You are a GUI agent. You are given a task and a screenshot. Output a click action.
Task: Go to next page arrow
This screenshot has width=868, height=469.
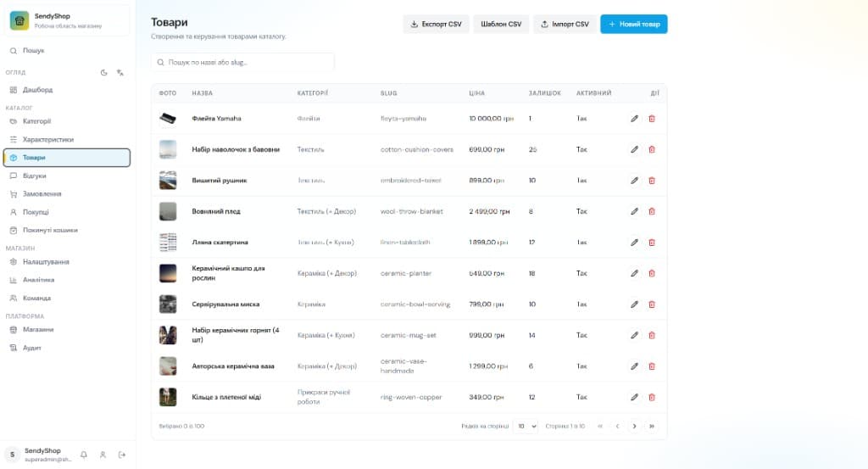[634, 427]
